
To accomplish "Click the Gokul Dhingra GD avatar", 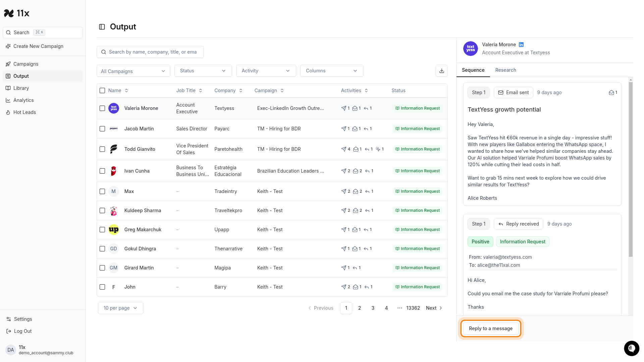I will coord(114,249).
